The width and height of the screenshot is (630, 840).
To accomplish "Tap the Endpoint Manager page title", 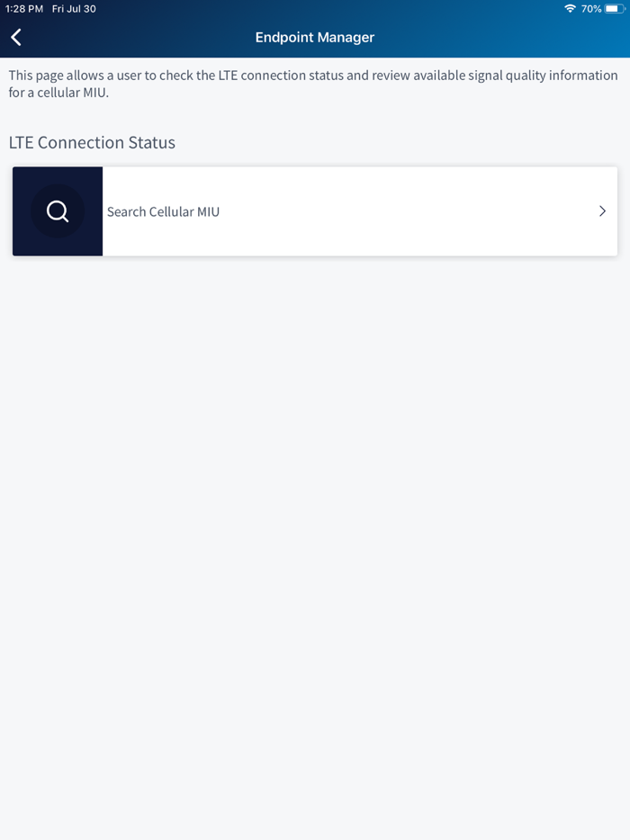I will (x=315, y=38).
